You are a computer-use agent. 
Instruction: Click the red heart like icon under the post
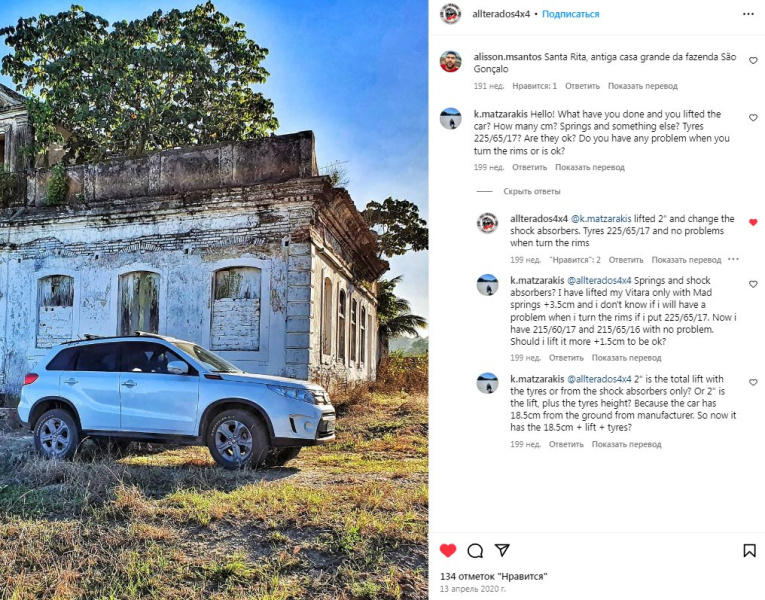pos(448,550)
